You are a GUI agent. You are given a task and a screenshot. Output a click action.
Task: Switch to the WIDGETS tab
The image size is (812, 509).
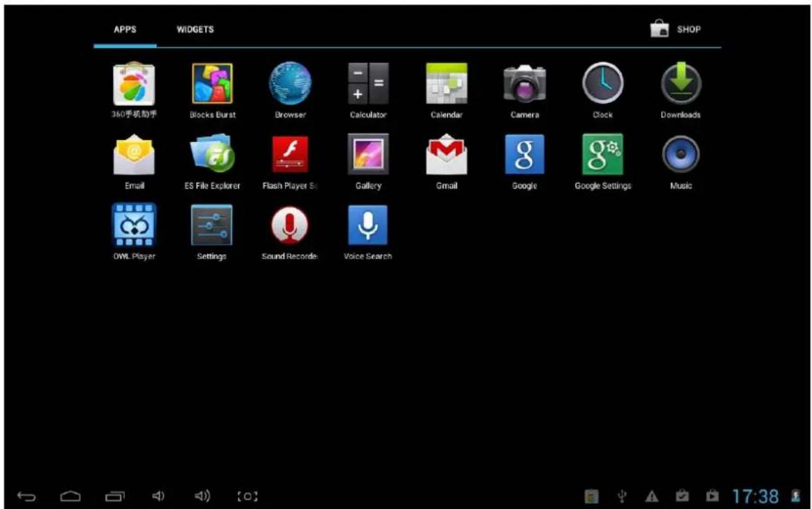pyautogui.click(x=195, y=30)
